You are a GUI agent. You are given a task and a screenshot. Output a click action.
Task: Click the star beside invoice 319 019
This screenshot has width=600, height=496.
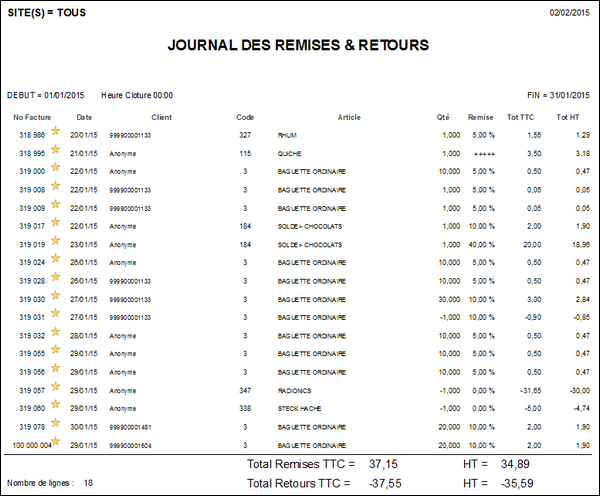coord(56,243)
